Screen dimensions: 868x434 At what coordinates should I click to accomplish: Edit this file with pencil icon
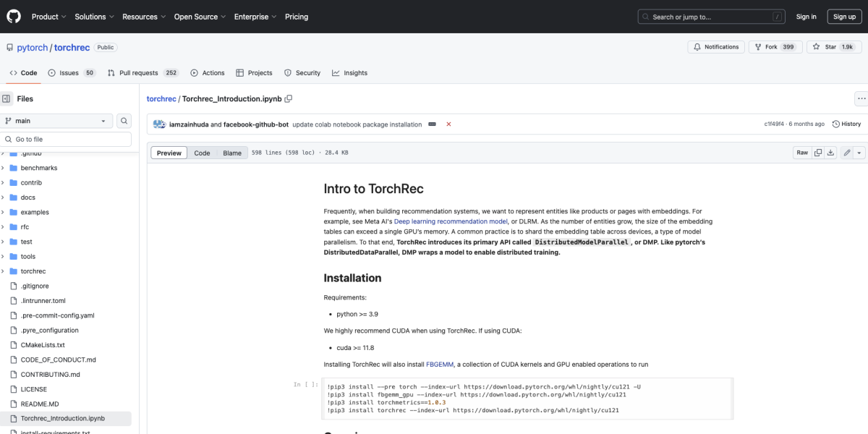pos(847,153)
